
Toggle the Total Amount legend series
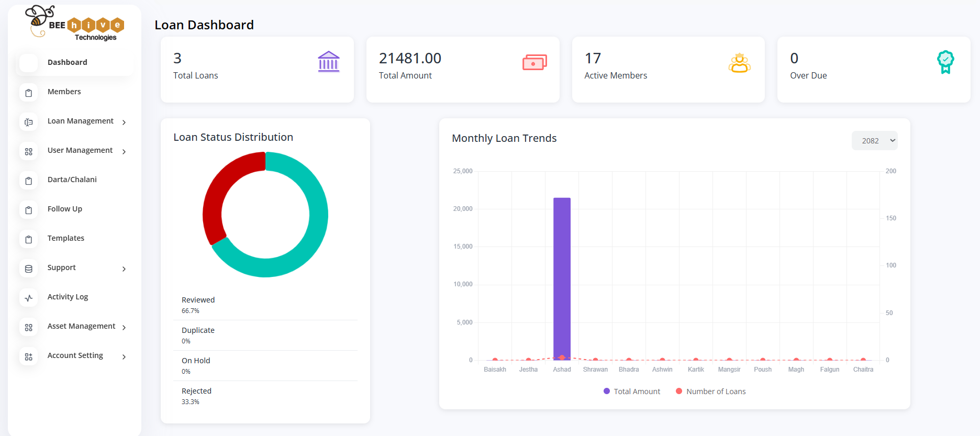(x=632, y=392)
